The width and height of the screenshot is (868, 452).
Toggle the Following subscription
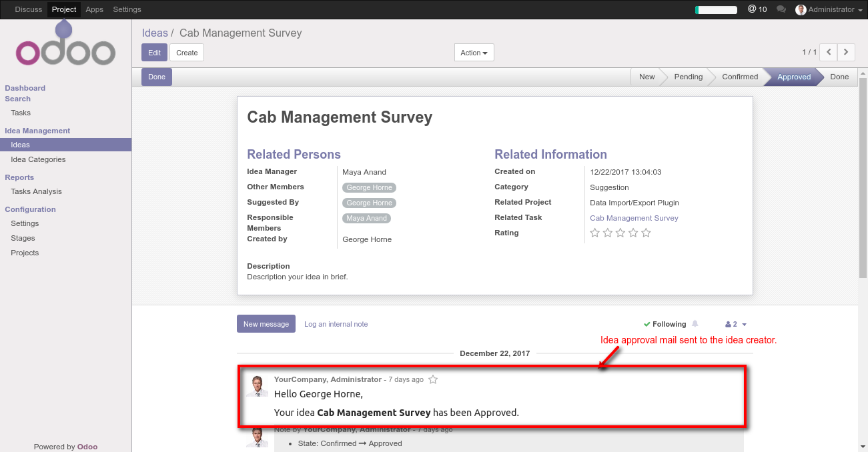(665, 324)
